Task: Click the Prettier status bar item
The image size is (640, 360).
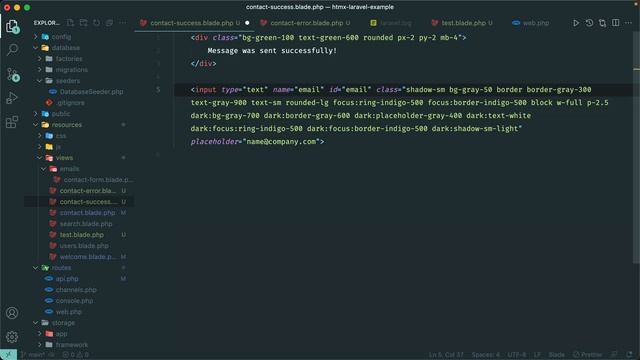Action: 587,355
